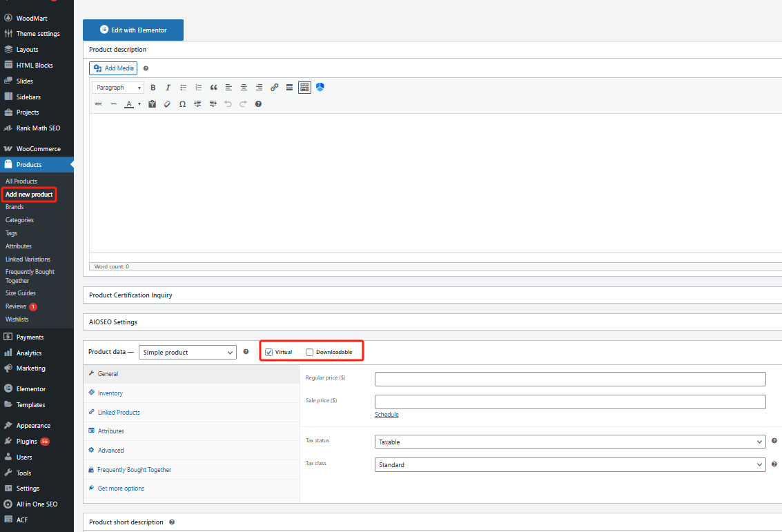Enable the Virtual product checkbox
Image resolution: width=782 pixels, height=532 pixels.
coord(268,352)
